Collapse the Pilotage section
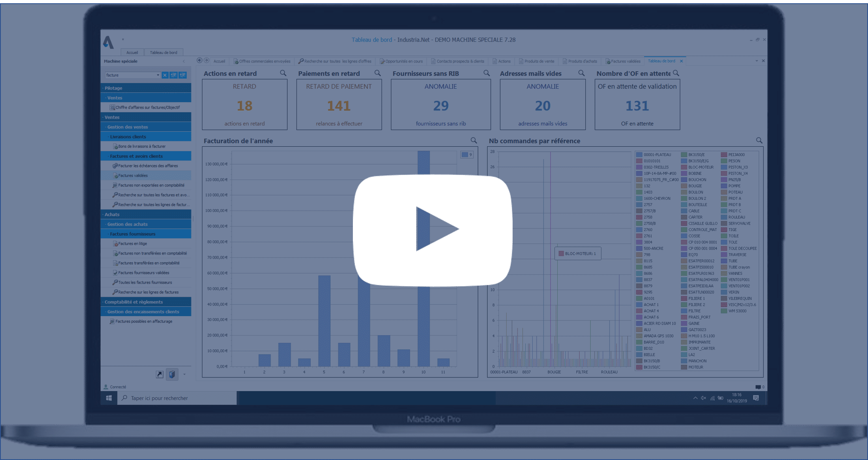This screenshot has height=460, width=868. pyautogui.click(x=146, y=88)
